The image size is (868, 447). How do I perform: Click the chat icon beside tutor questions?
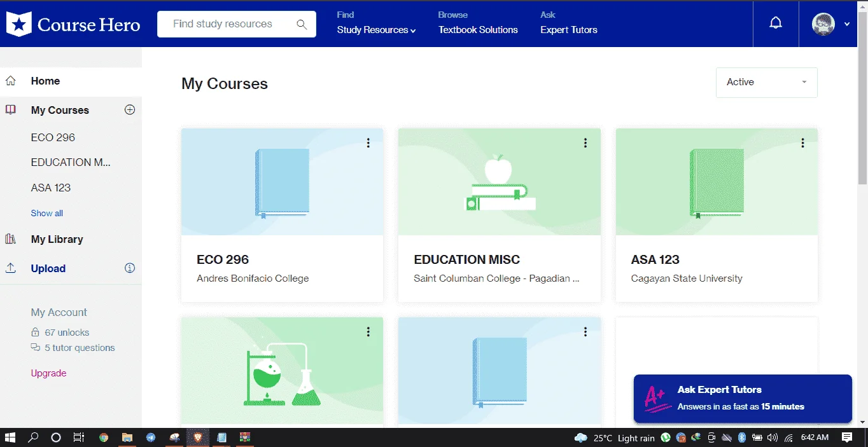pyautogui.click(x=36, y=347)
